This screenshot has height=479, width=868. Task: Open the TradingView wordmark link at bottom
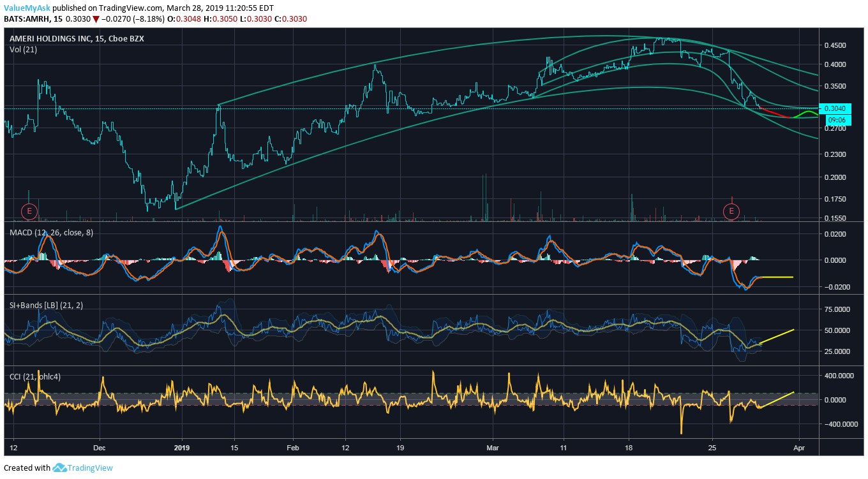click(90, 468)
